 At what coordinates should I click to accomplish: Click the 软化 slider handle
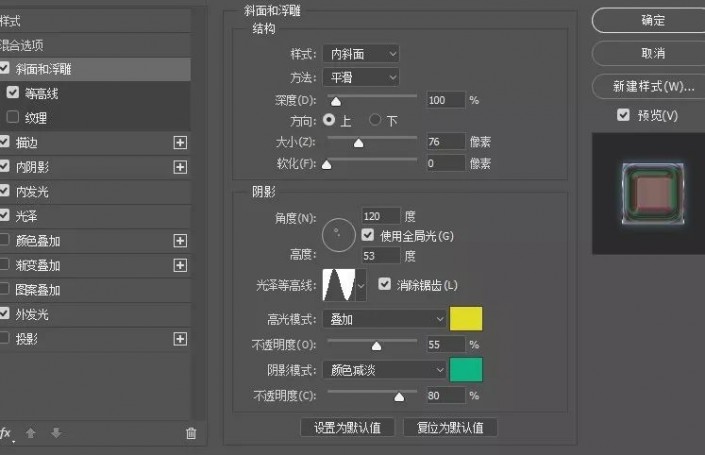[x=326, y=165]
